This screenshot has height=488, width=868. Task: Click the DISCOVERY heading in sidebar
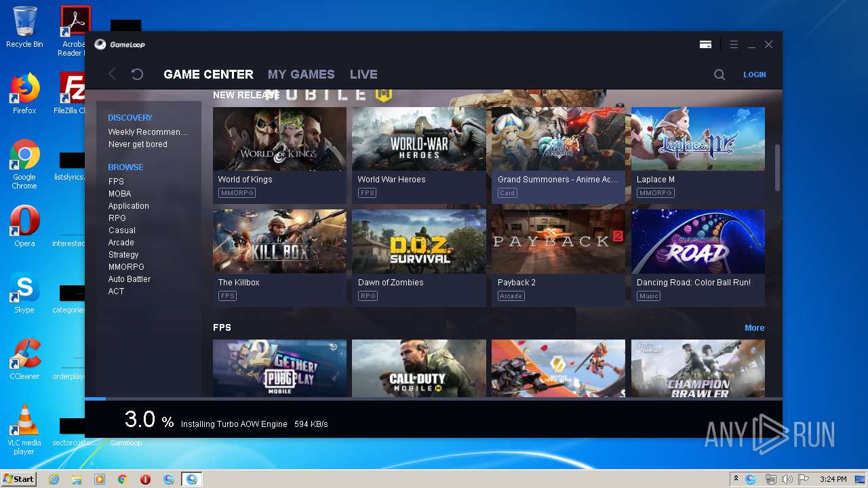click(130, 118)
